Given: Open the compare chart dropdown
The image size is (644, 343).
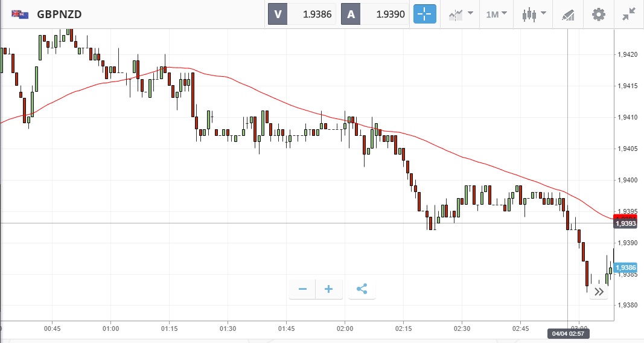Looking at the screenshot, I should click(x=460, y=14).
